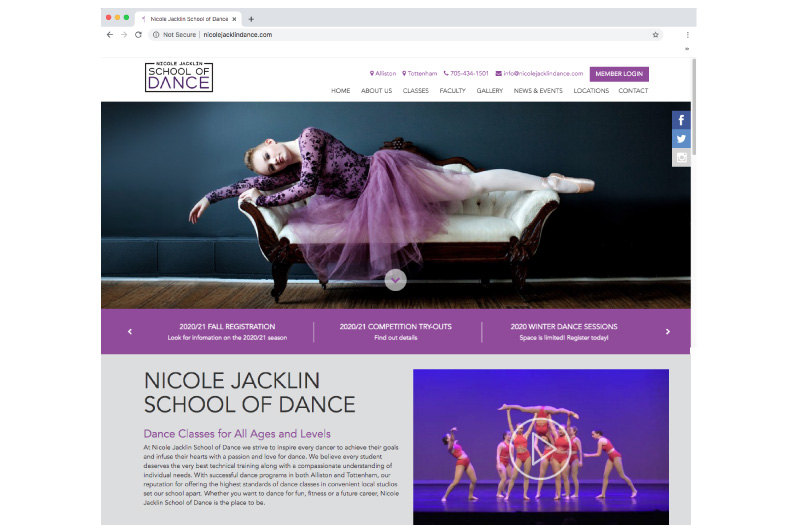Viewport: 800px width, 525px height.
Task: Open the Twitter social icon
Action: coord(682,139)
